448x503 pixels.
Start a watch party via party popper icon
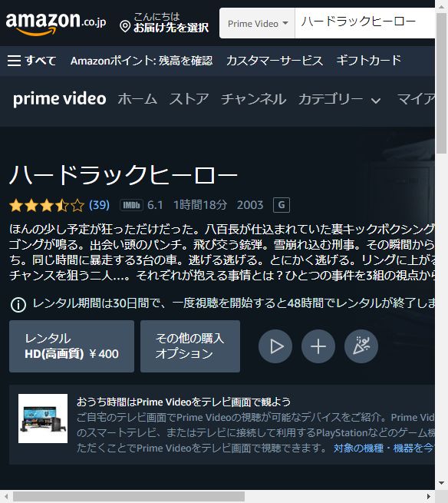(x=361, y=346)
